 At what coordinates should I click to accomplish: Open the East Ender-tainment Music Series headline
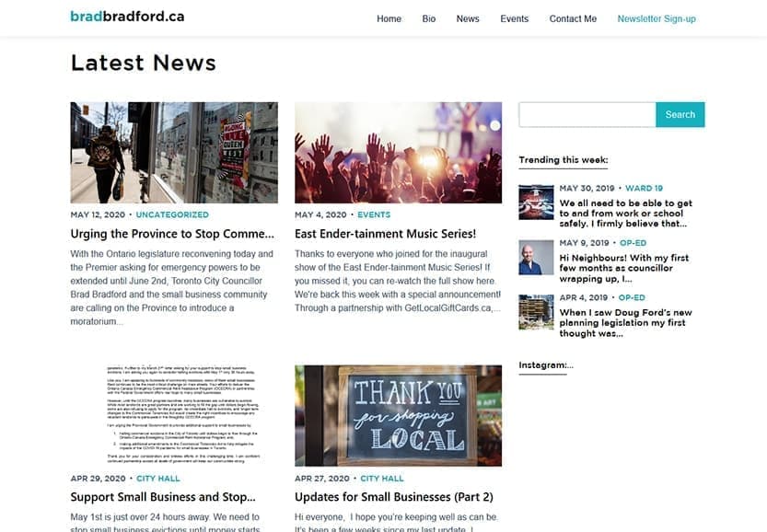coord(385,234)
